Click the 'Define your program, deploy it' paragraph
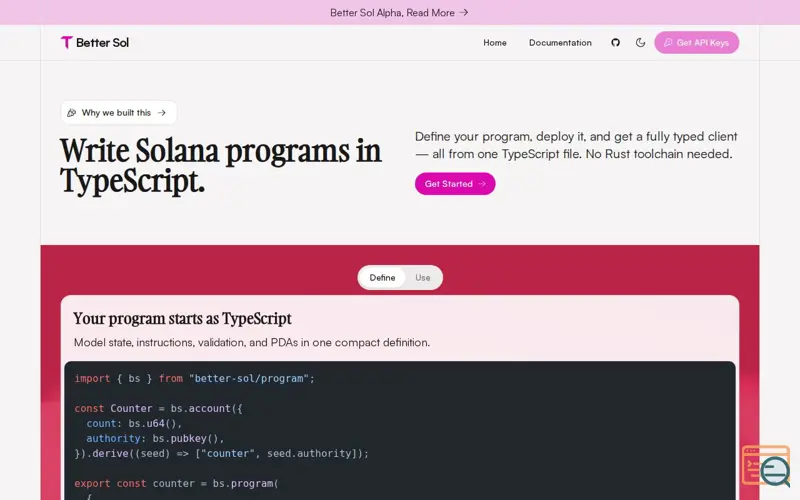 (x=576, y=145)
